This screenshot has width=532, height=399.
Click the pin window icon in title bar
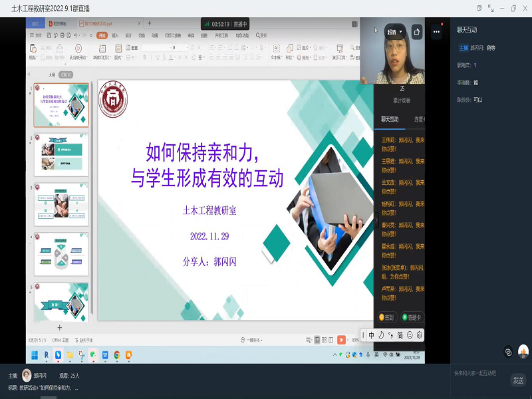[x=479, y=8]
